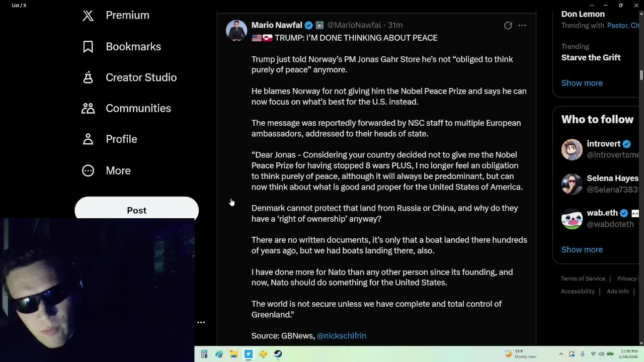
Task: Click the page vertical scrollbar thumb
Action: (641, 75)
